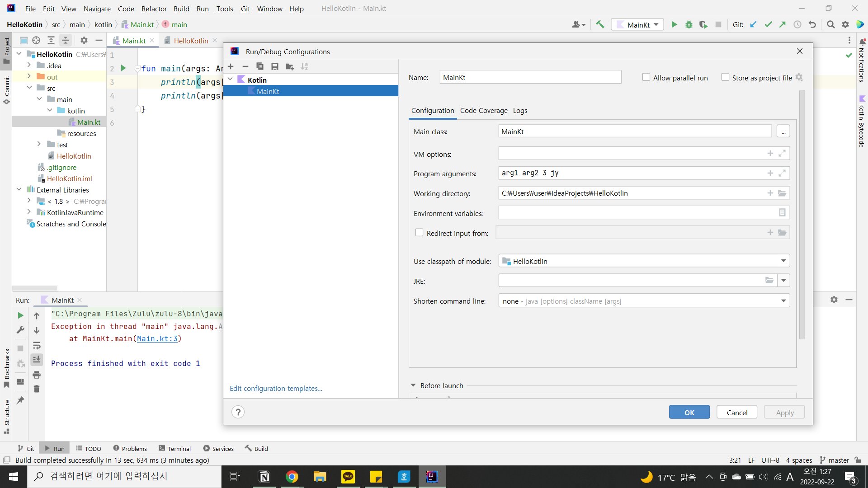Open Edit configuration templates link
Screen dimensions: 868x488
[x=276, y=388]
